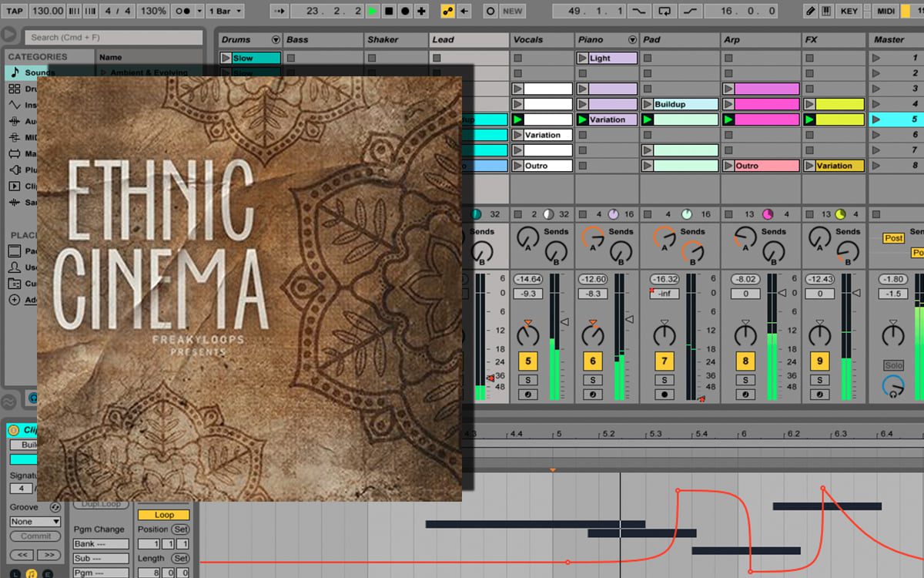Toggle the Follow arrow button
The width and height of the screenshot is (924, 578).
[x=279, y=11]
